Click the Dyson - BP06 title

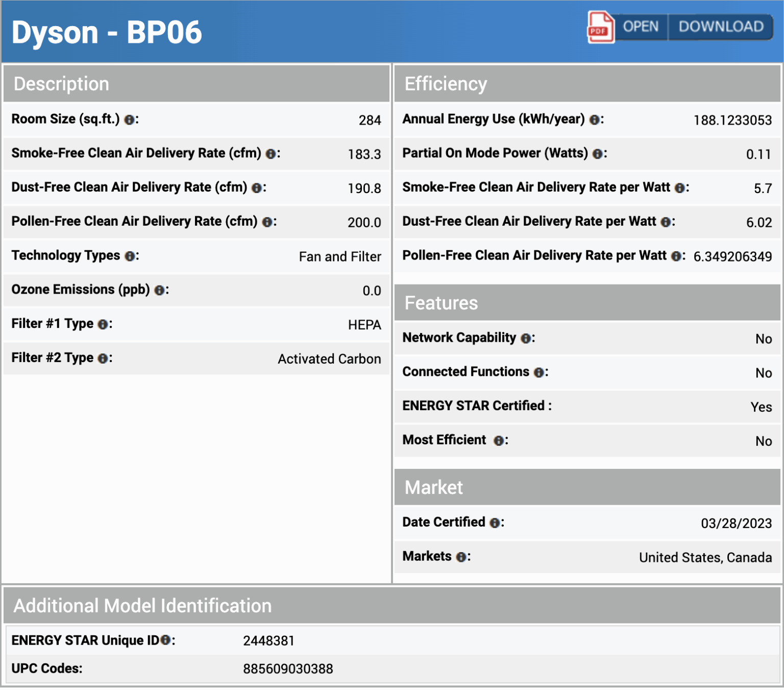(107, 33)
